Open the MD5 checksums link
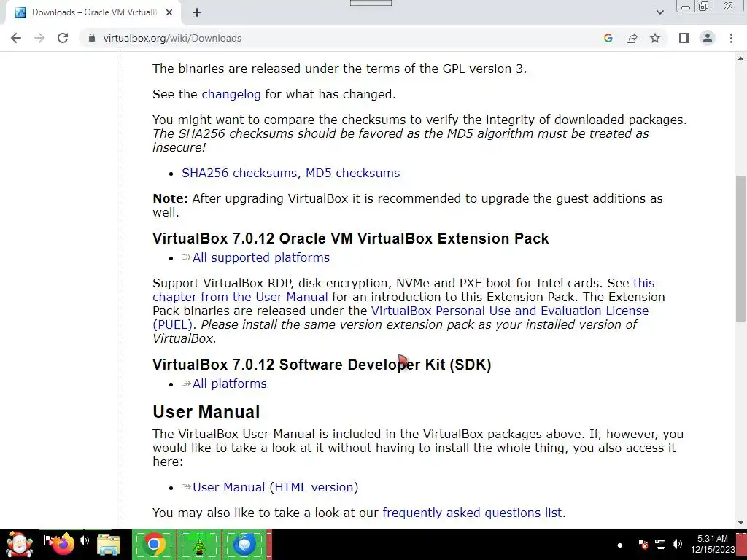Screen dimensions: 747x560 pos(352,173)
